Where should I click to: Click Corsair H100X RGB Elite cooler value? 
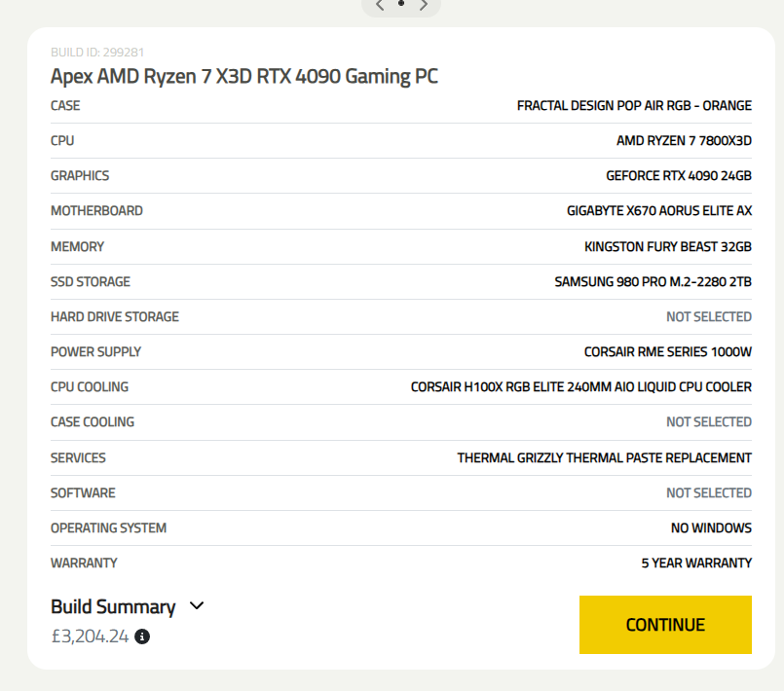point(581,386)
